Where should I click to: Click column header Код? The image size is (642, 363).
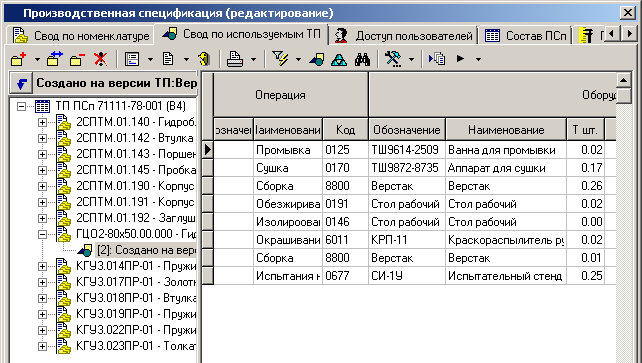tap(346, 130)
